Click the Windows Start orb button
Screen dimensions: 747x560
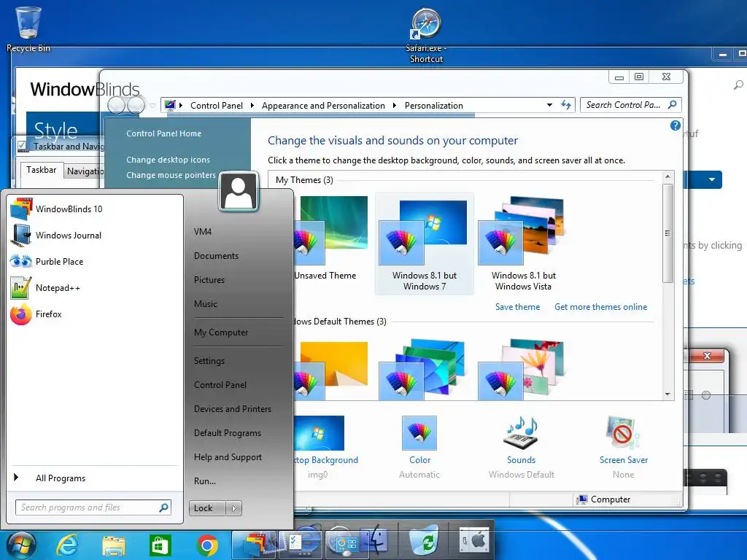(x=20, y=544)
